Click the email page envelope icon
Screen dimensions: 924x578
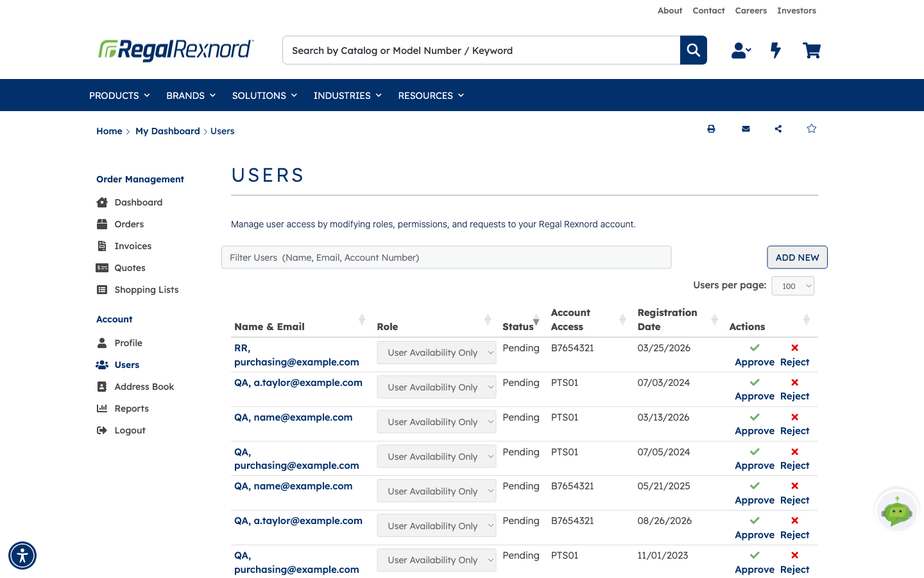tap(746, 128)
